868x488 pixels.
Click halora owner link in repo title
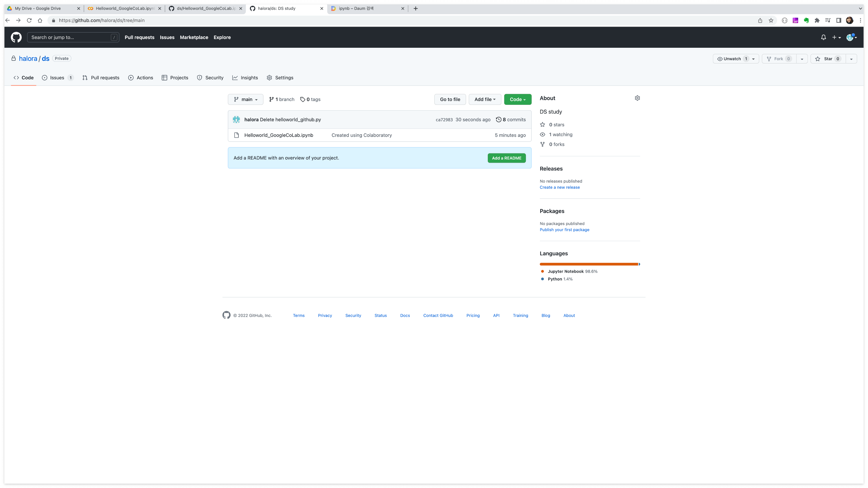click(28, 58)
